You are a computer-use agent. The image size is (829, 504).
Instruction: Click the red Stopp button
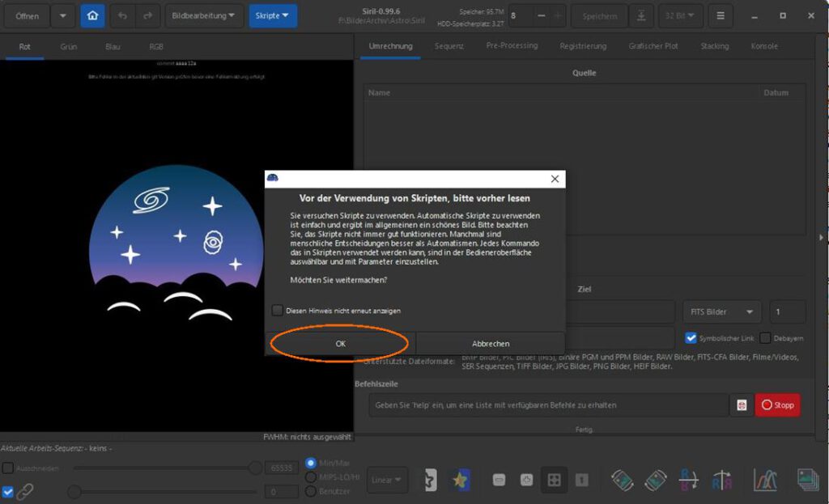[776, 404]
